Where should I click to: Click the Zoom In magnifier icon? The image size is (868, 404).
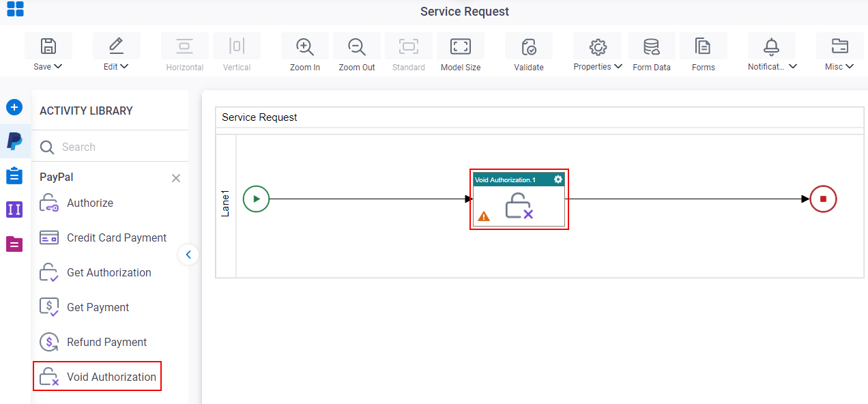point(305,46)
